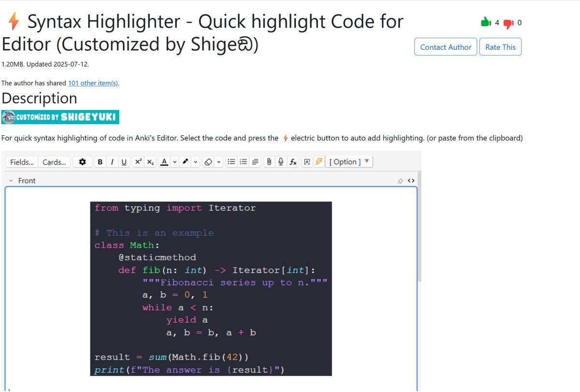Screen dimensions: 580x392
Task: Click the editor vertical scrollbar
Action: pos(419,226)
